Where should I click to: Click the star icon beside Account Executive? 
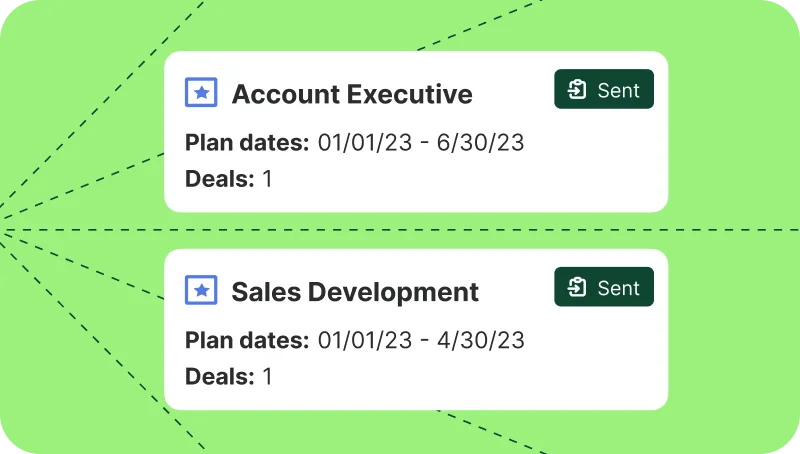201,92
